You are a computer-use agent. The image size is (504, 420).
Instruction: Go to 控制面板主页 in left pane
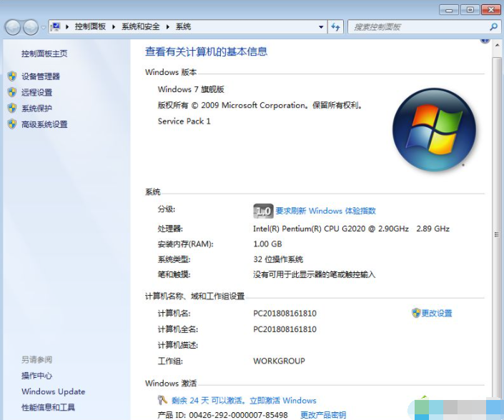(44, 54)
